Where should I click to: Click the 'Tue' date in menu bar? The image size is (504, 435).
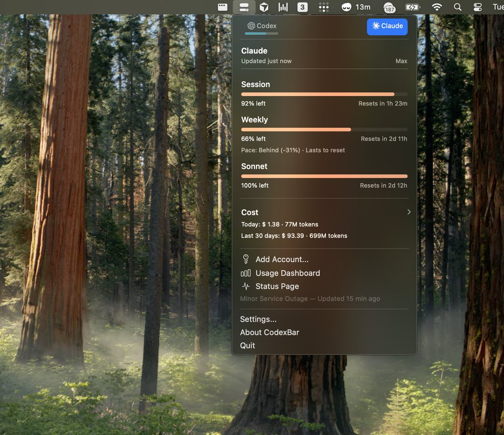click(x=498, y=7)
